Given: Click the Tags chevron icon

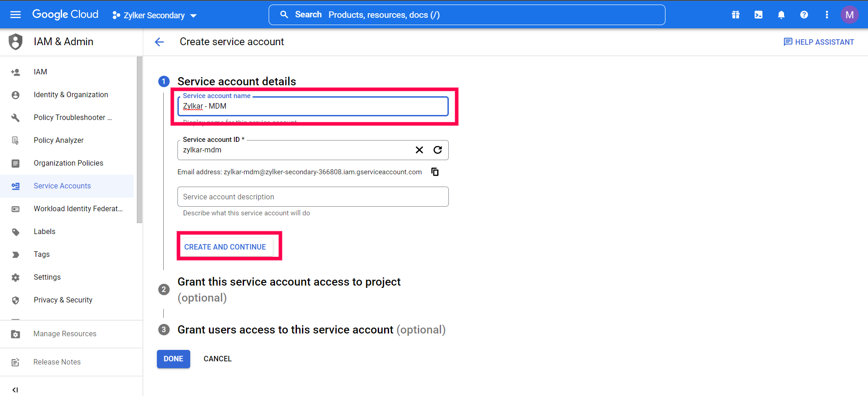Looking at the screenshot, I should point(16,255).
